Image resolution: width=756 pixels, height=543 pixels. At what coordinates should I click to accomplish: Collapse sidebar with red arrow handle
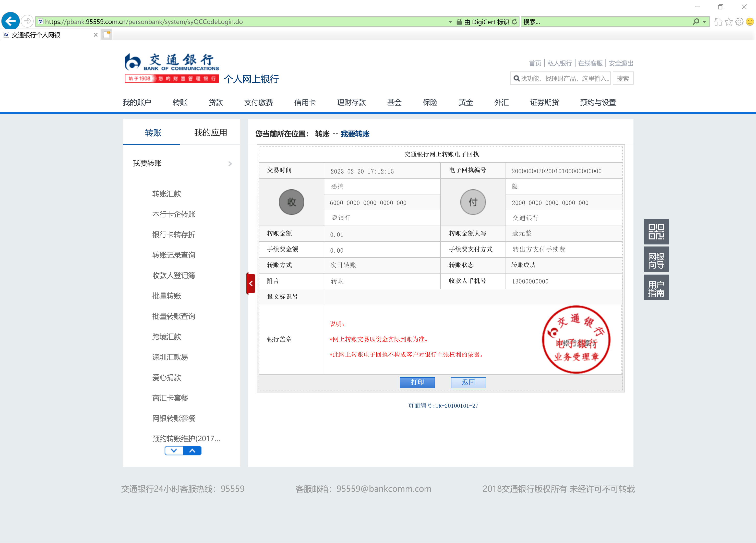[x=251, y=283]
